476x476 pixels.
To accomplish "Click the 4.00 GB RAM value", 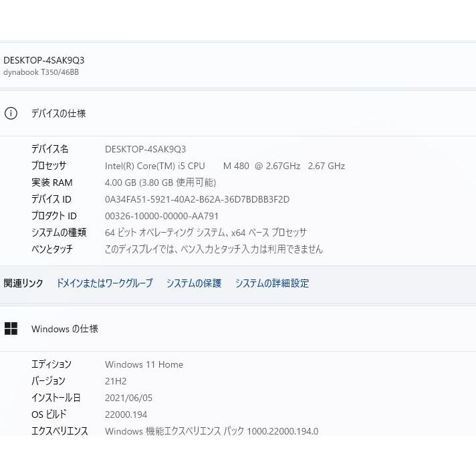I will coord(160,183).
